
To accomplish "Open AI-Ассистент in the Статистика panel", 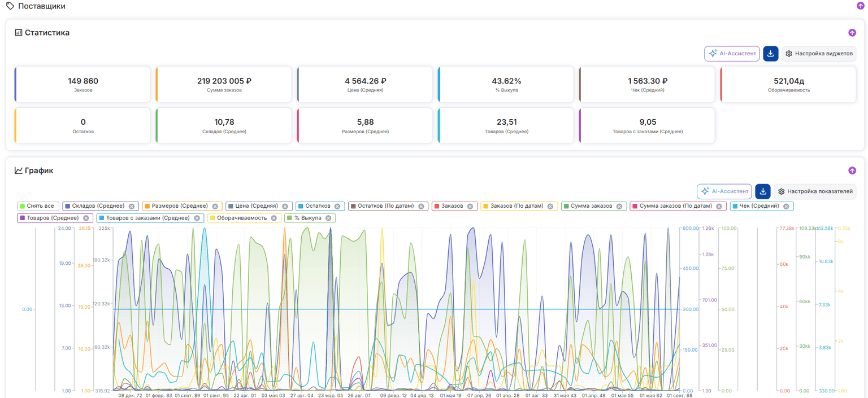I will pos(732,54).
